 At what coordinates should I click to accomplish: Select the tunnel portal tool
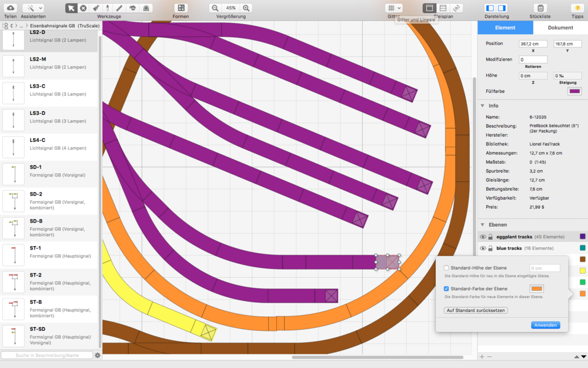146,8
